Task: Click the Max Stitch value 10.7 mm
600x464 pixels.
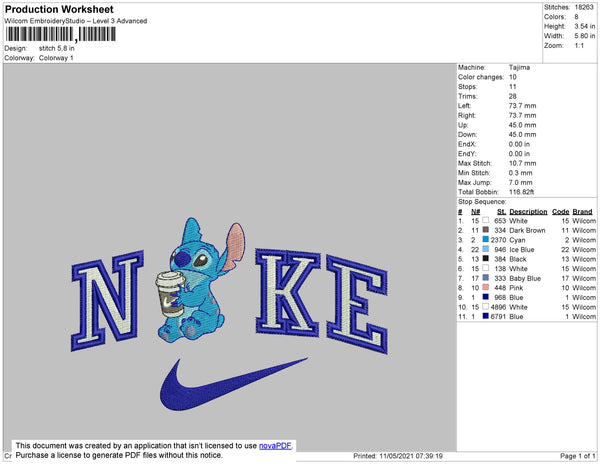Action: [x=522, y=163]
